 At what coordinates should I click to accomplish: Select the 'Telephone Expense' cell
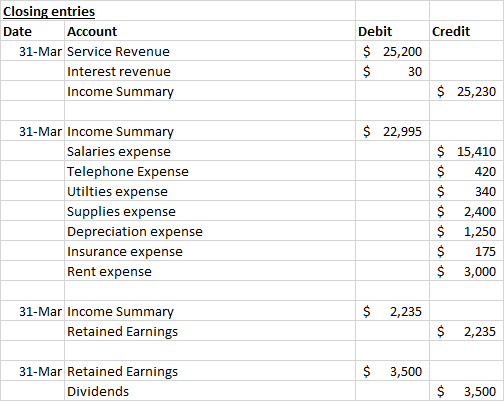tap(210, 171)
